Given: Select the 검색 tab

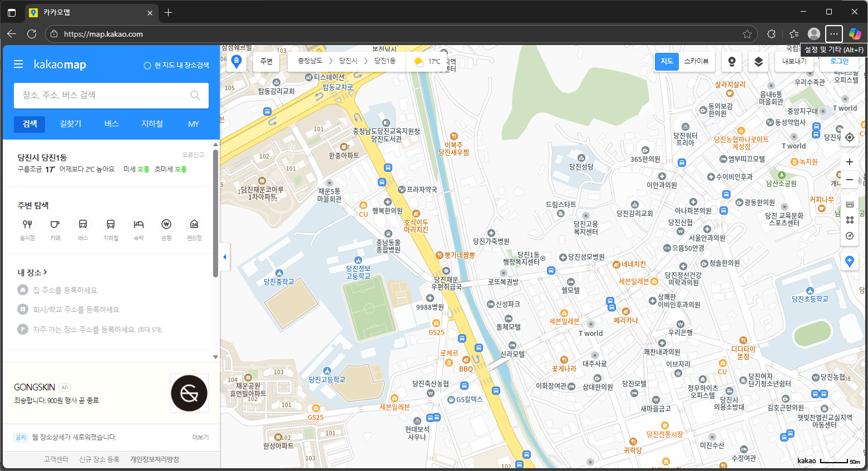Looking at the screenshot, I should [x=30, y=123].
